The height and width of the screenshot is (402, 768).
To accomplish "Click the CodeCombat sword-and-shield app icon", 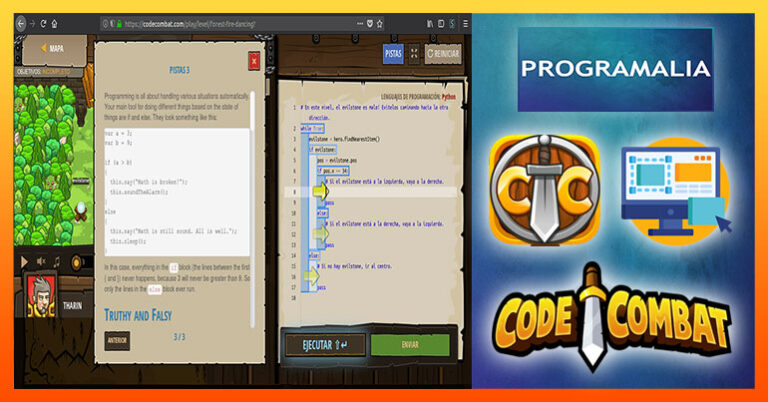I will 544,189.
